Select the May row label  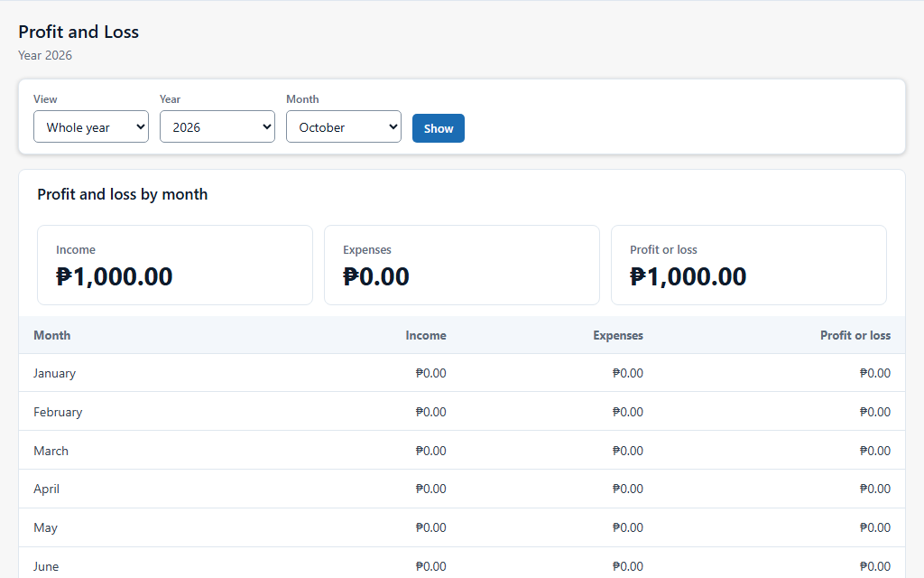[x=45, y=527]
